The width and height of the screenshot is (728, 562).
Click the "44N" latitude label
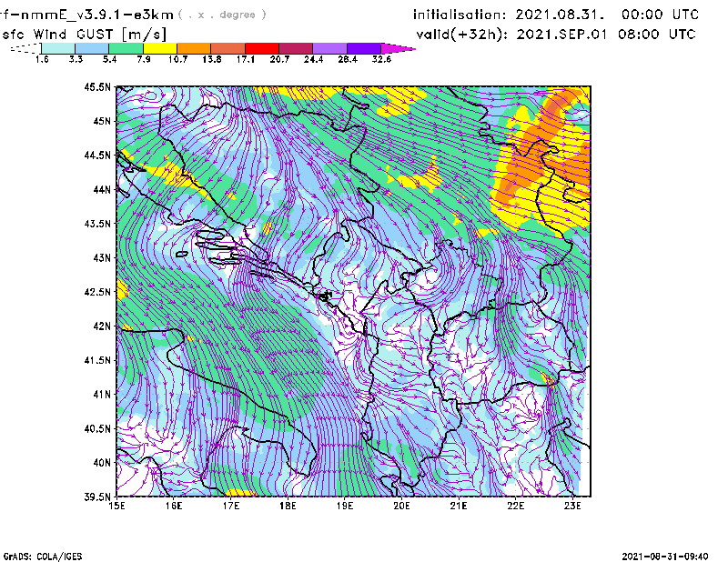tap(102, 189)
